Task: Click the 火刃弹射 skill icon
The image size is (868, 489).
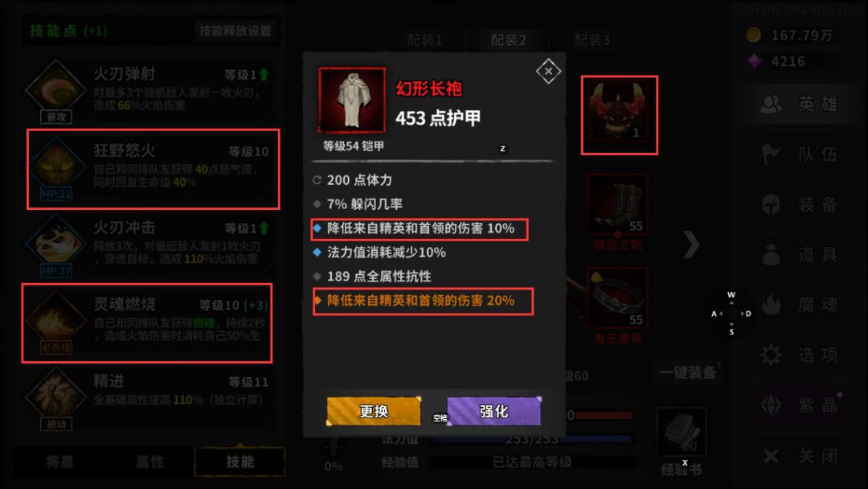Action: click(56, 90)
